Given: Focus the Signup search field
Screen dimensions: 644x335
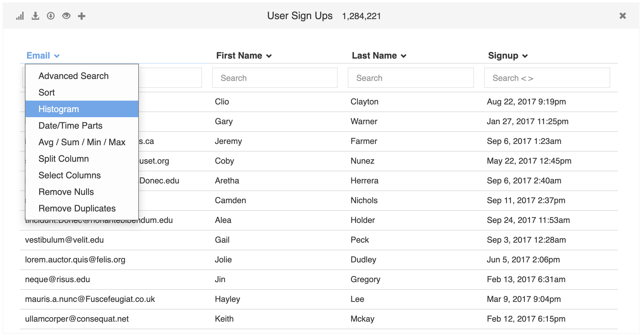Looking at the screenshot, I should (547, 78).
